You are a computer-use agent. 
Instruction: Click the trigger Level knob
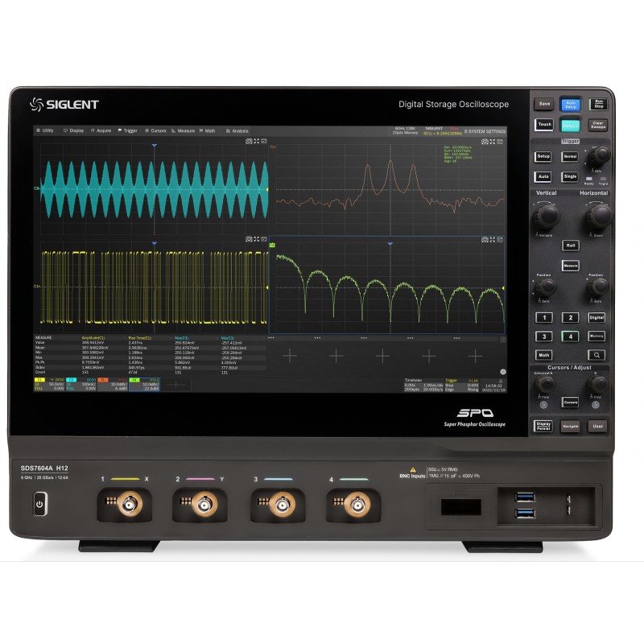(599, 156)
